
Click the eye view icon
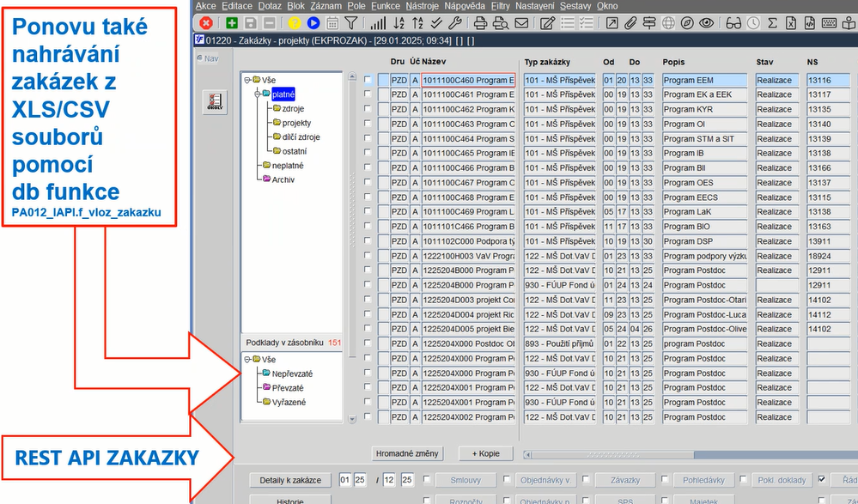click(707, 23)
